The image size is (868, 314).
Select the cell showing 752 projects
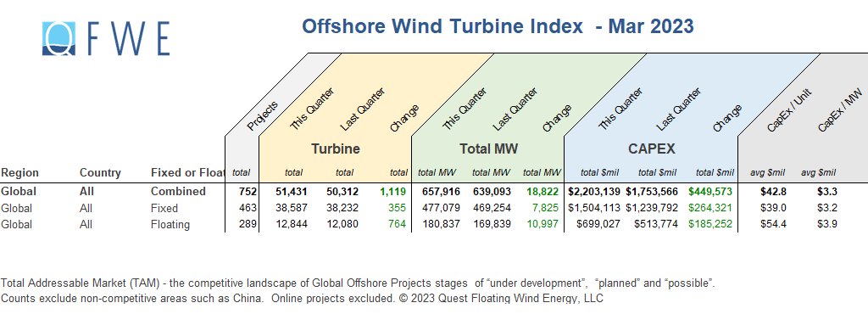pyautogui.click(x=248, y=192)
